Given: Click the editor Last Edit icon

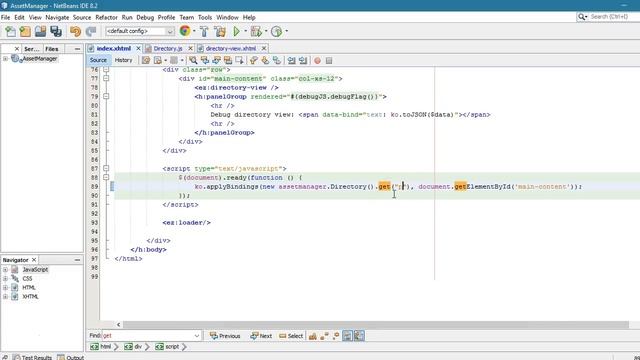Looking at the screenshot, I should click(x=146, y=60).
